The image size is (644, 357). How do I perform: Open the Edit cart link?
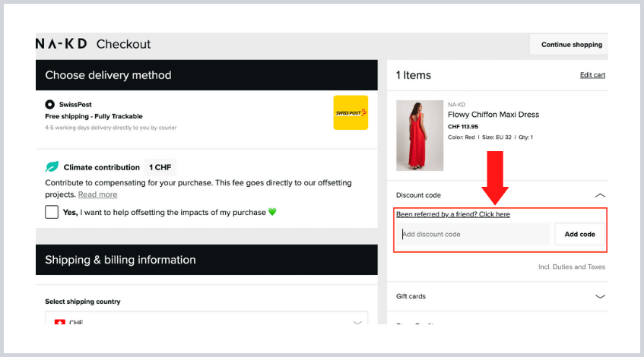(592, 75)
